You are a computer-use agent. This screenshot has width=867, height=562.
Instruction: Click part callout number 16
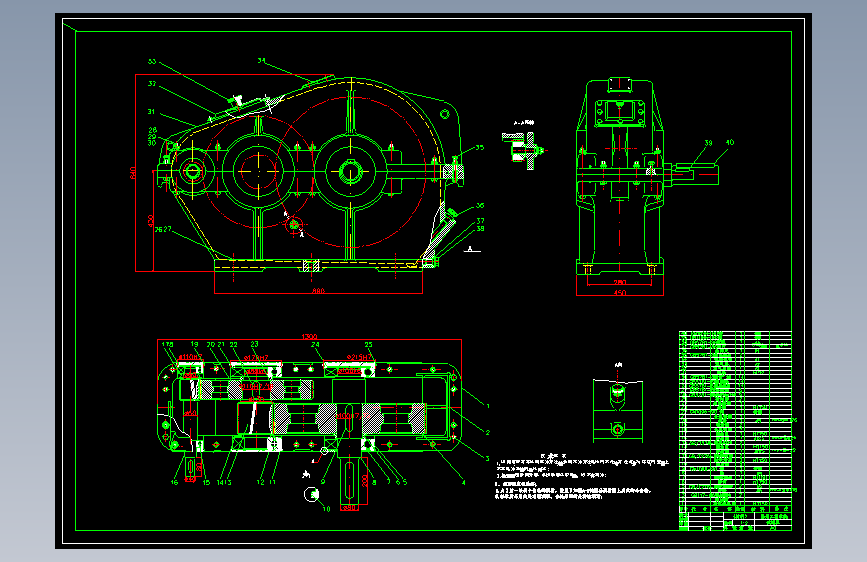coord(174,482)
